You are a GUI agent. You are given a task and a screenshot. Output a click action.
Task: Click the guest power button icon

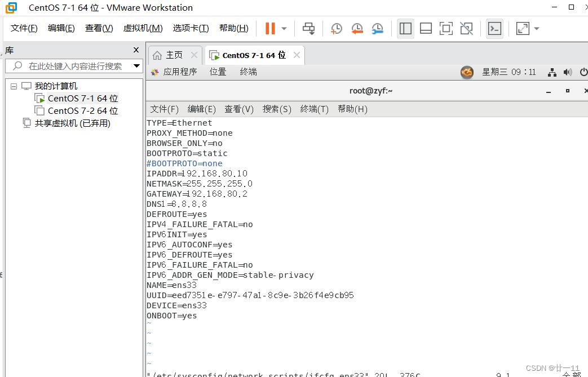tap(583, 72)
